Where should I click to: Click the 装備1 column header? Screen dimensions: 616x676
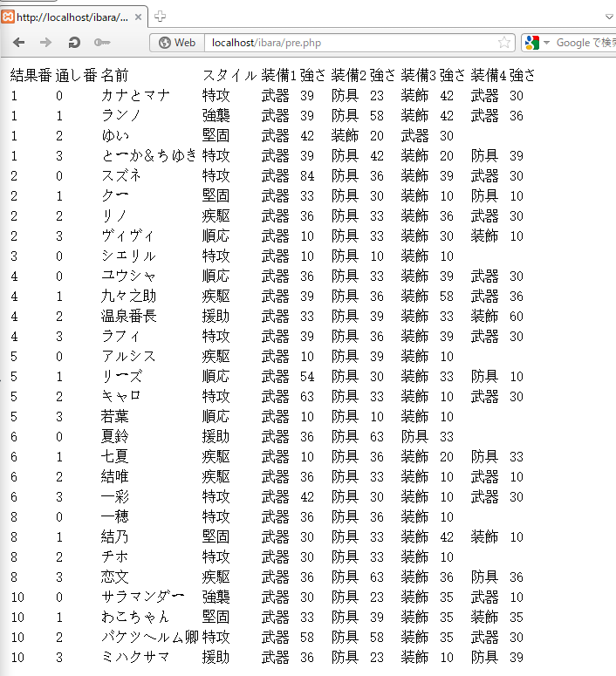coord(278,75)
